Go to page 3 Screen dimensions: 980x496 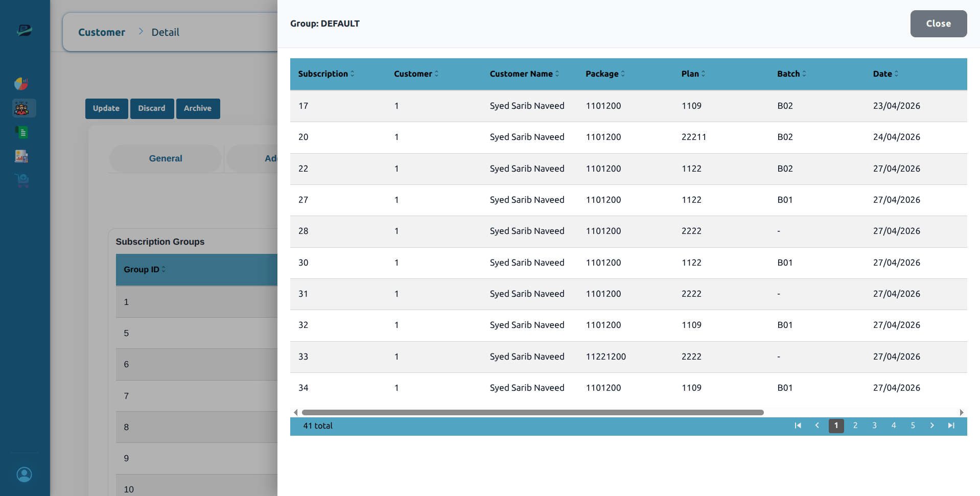(874, 426)
